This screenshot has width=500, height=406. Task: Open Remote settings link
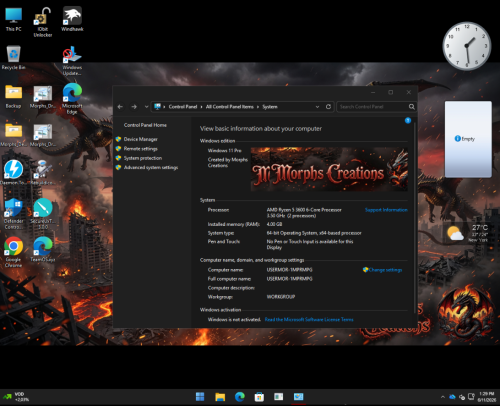140,149
